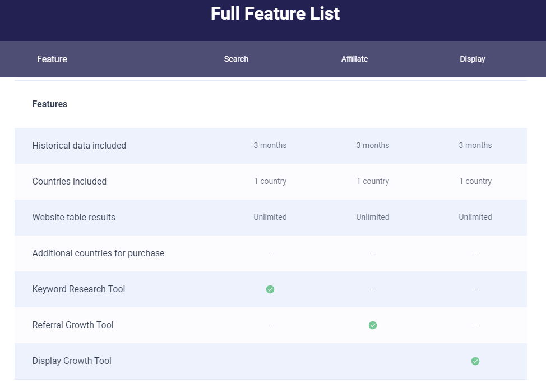Screen dimensions: 546x392
Task: Click the green checkmark for Display Growth Tool
Action: [x=475, y=361]
